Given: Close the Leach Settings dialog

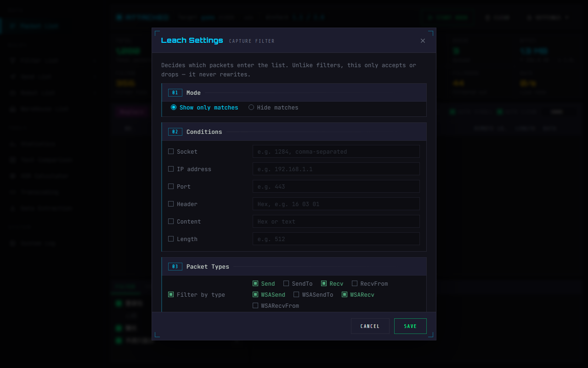Looking at the screenshot, I should tap(423, 40).
